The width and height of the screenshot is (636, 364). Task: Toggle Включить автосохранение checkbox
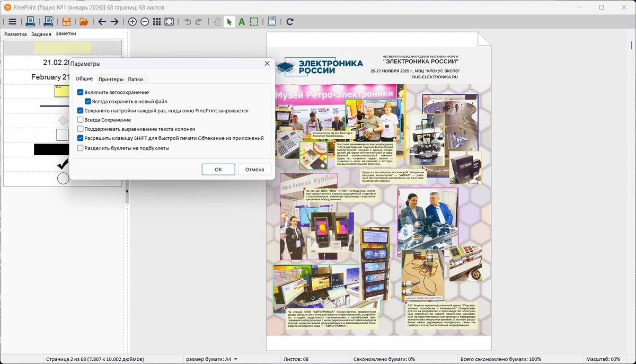click(80, 92)
